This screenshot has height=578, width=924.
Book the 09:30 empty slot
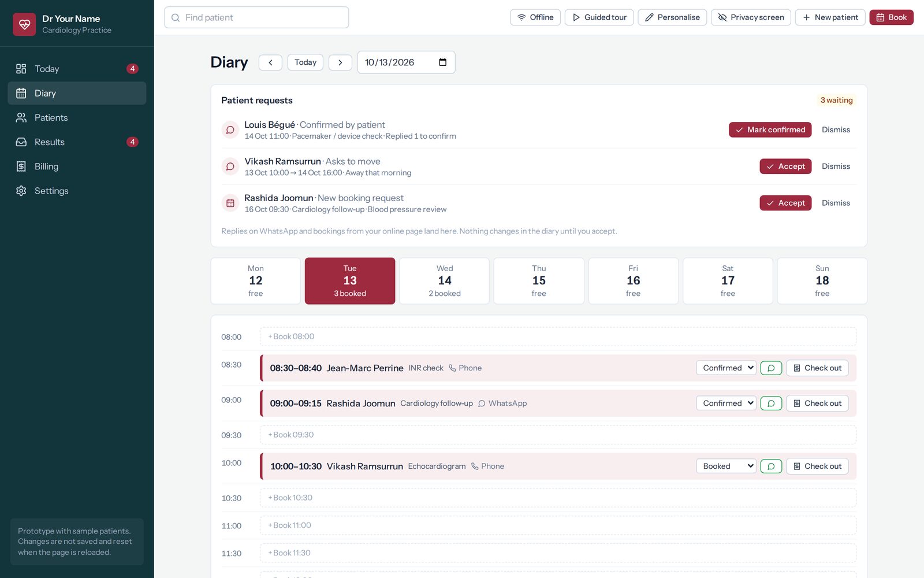[x=558, y=435]
